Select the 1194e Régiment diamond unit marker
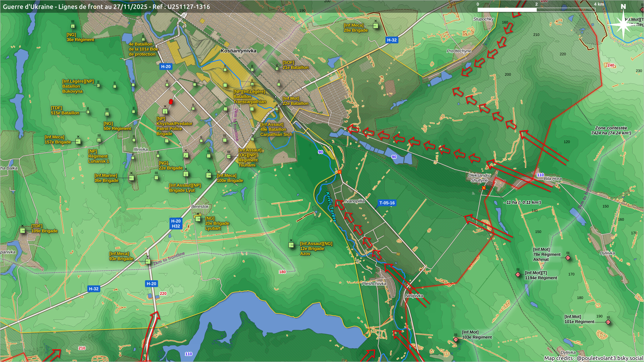Screen dimensions: 644x362 (518, 275)
